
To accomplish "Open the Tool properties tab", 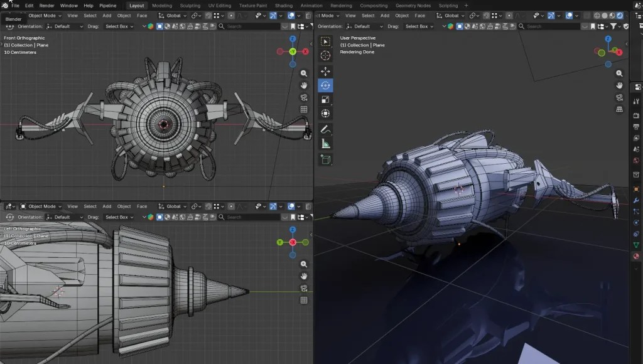I will pos(636,101).
